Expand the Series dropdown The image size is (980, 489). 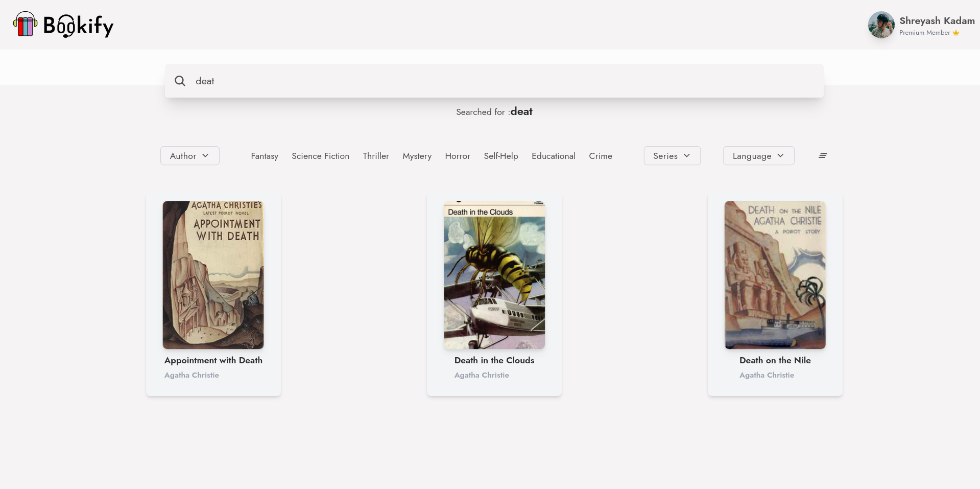[672, 156]
